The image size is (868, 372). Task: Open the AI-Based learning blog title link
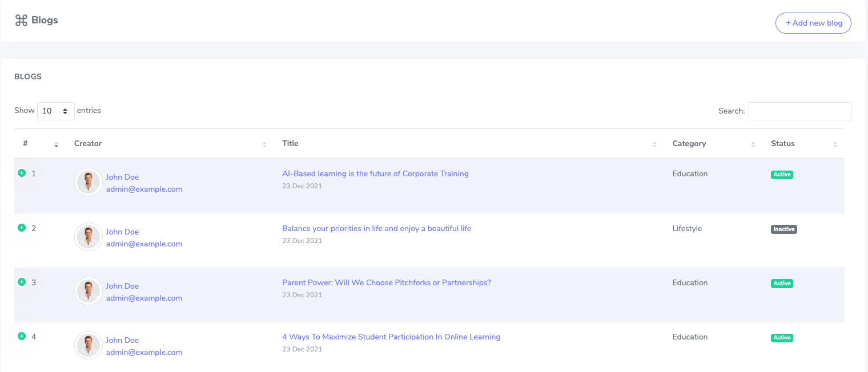pos(375,173)
